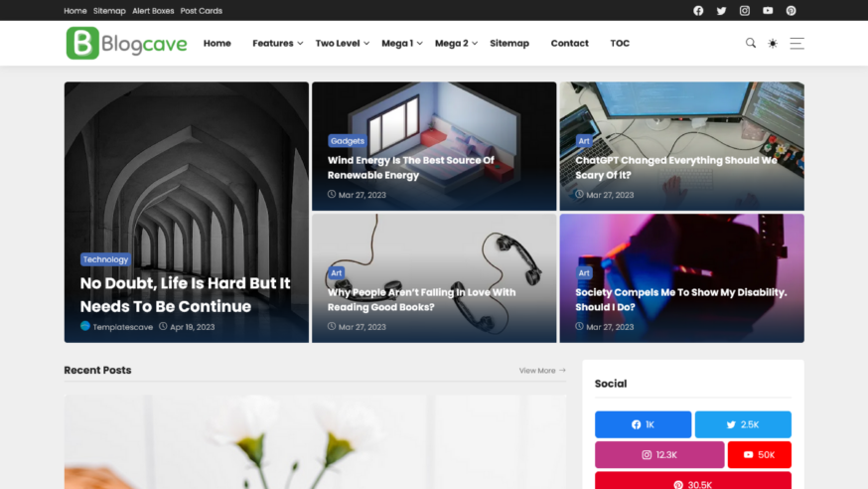The height and width of the screenshot is (489, 868).
Task: Open Alert Boxes link in top bar
Action: (x=153, y=11)
